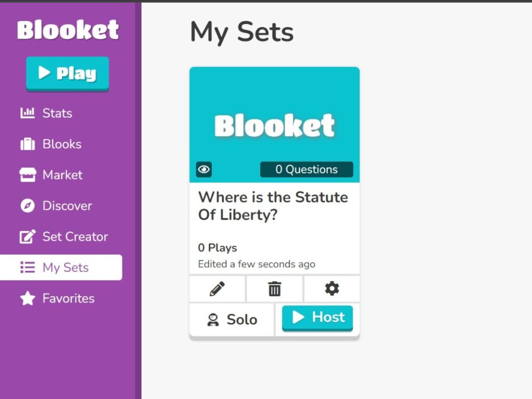Click the Solo person icon
Viewport: 532px width, 399px height.
click(x=214, y=319)
